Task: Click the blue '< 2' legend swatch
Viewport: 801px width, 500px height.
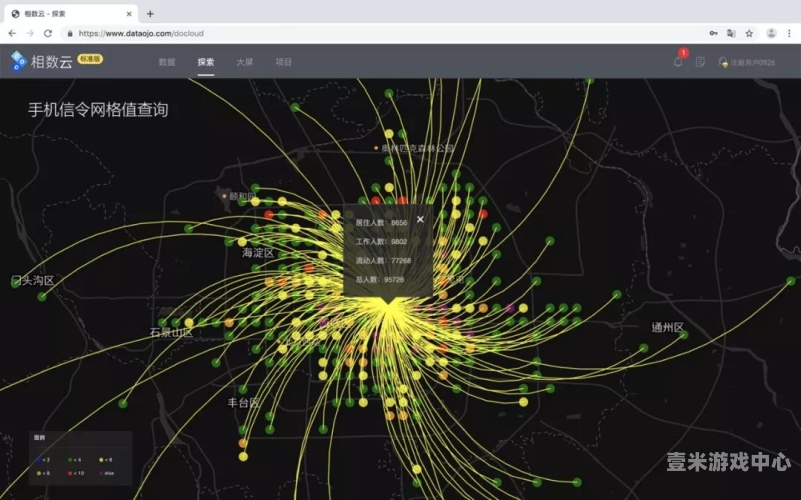Action: 39,460
